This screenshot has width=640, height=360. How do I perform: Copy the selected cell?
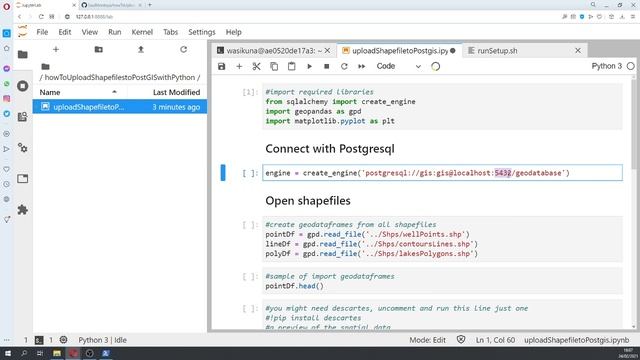pyautogui.click(x=274, y=66)
